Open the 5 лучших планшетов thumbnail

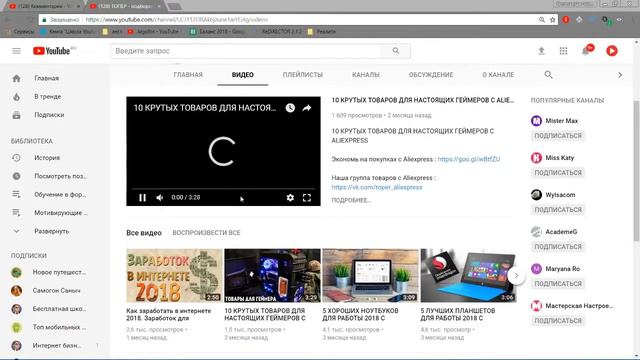[x=468, y=276]
